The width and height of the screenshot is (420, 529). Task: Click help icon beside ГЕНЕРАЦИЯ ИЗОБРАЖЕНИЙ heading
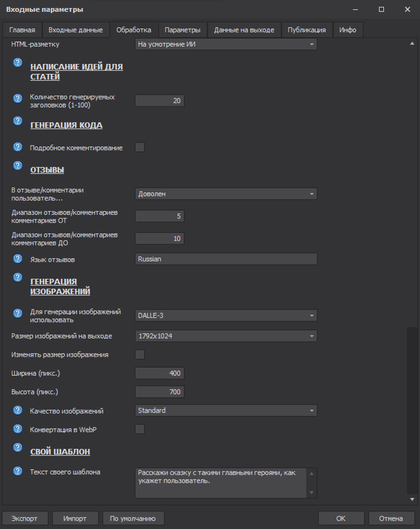[x=18, y=277]
